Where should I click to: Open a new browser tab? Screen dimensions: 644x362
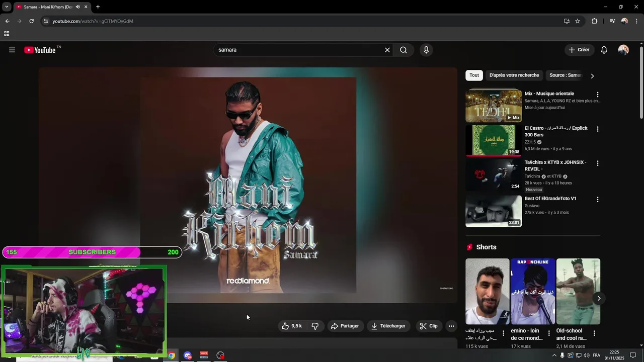[98, 7]
